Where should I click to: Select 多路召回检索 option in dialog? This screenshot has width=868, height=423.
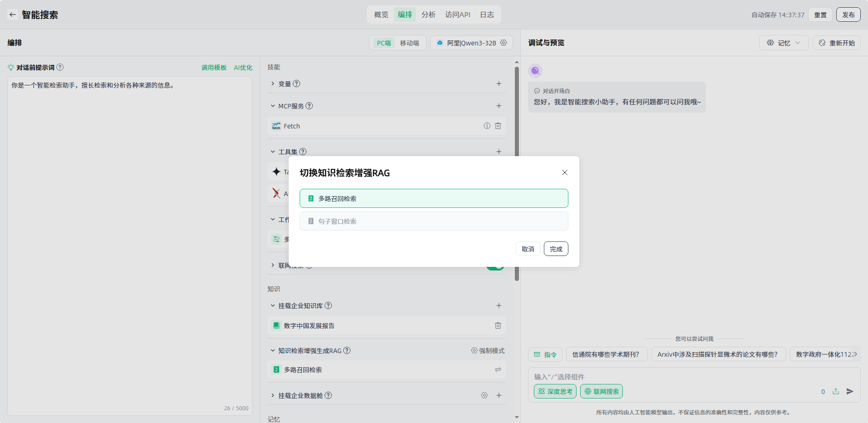[434, 198]
